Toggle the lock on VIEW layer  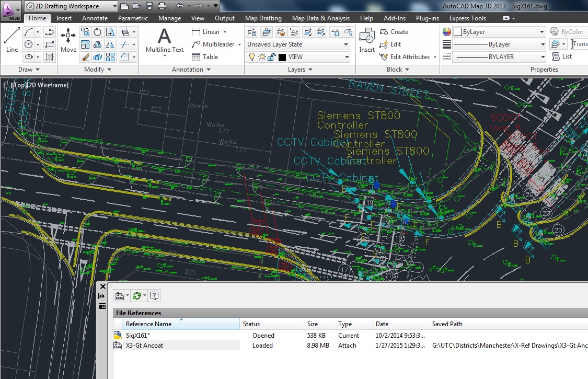272,57
